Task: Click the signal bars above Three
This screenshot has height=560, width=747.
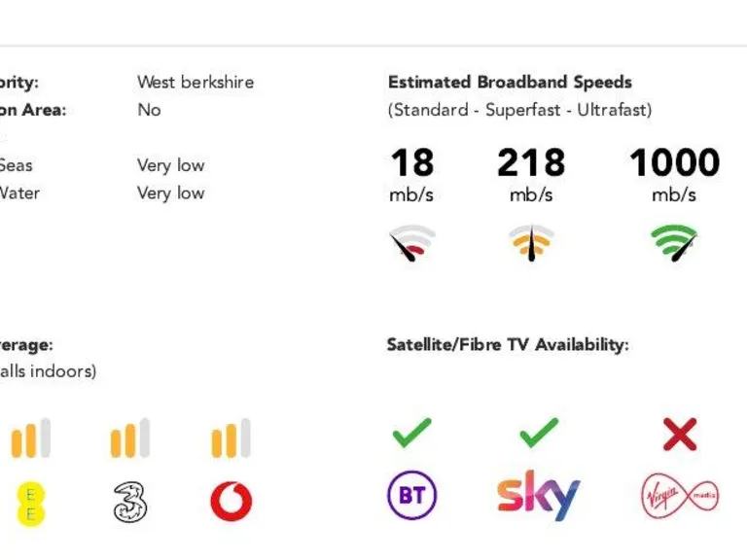Action: 130,438
